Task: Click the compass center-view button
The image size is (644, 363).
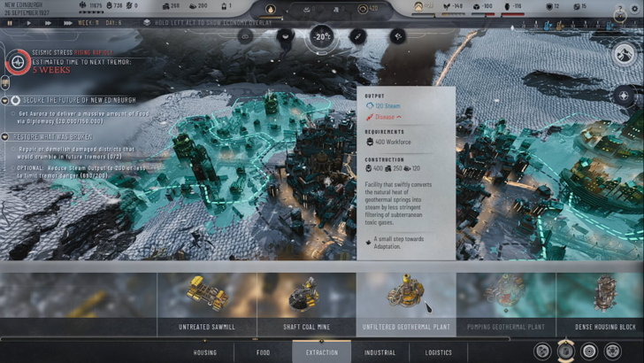Action: point(624,96)
